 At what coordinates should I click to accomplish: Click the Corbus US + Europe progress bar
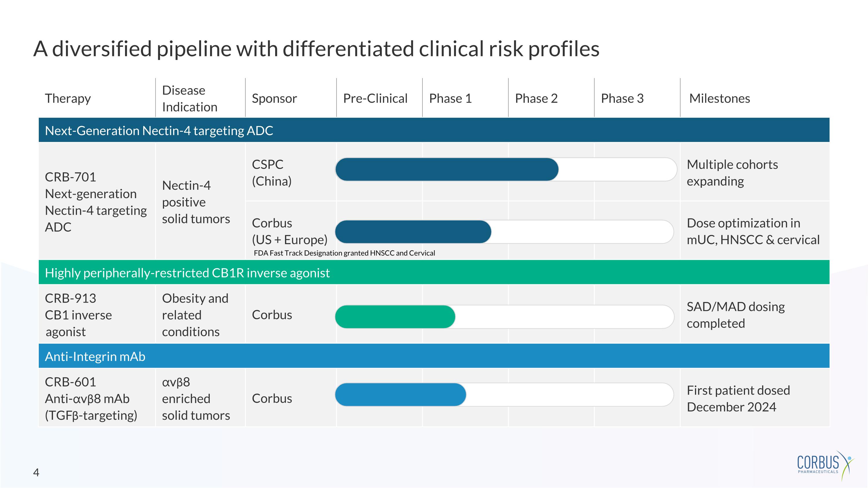413,232
